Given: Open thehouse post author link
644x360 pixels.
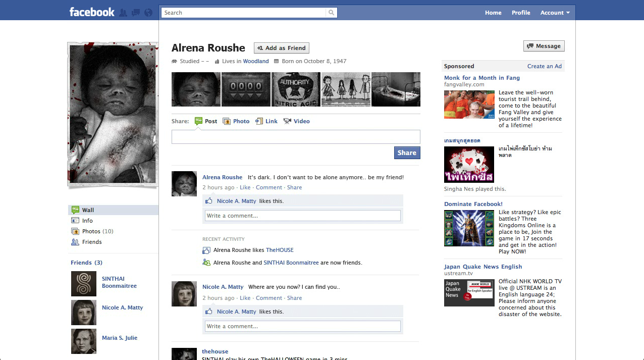Looking at the screenshot, I should [215, 351].
